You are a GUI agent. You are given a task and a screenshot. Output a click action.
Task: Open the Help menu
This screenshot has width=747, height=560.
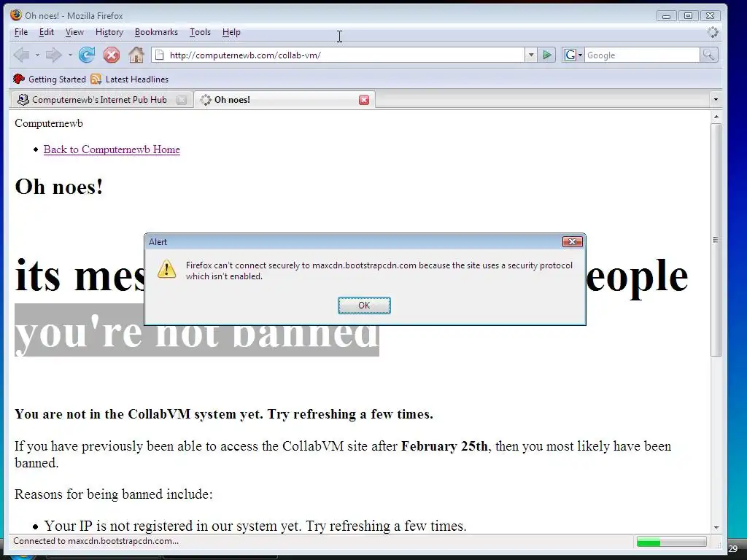[231, 32]
